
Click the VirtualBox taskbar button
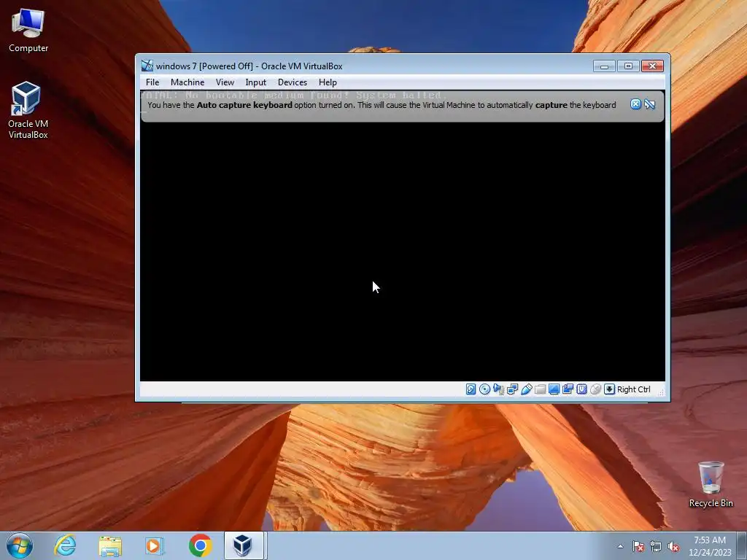point(244,545)
